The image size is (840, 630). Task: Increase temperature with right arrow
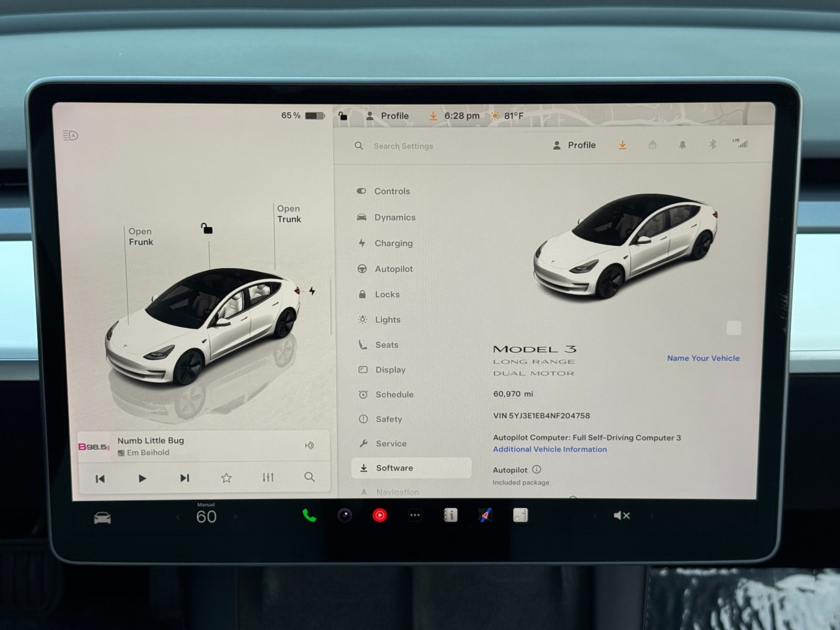pos(235,517)
